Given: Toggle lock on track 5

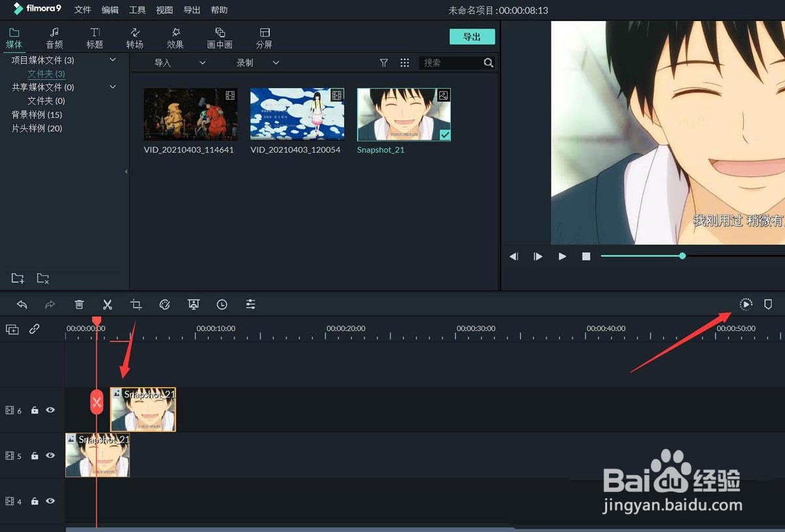Looking at the screenshot, I should click(x=35, y=456).
